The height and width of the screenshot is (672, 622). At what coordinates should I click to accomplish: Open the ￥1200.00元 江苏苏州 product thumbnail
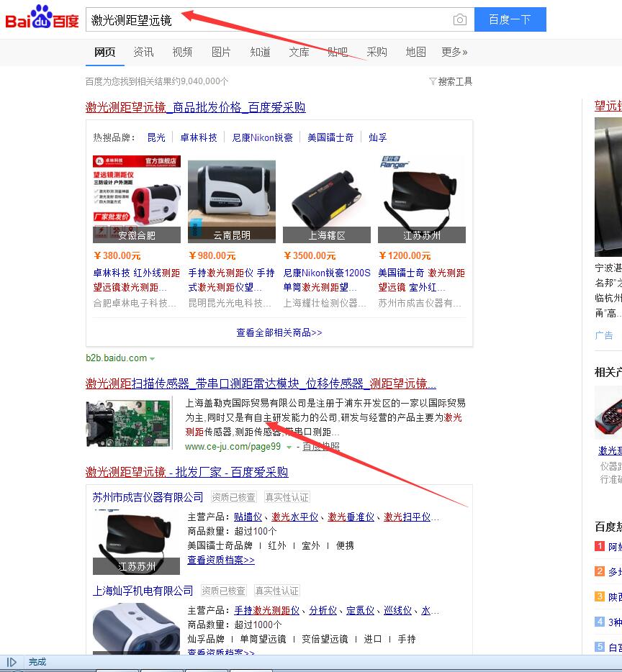coord(422,199)
